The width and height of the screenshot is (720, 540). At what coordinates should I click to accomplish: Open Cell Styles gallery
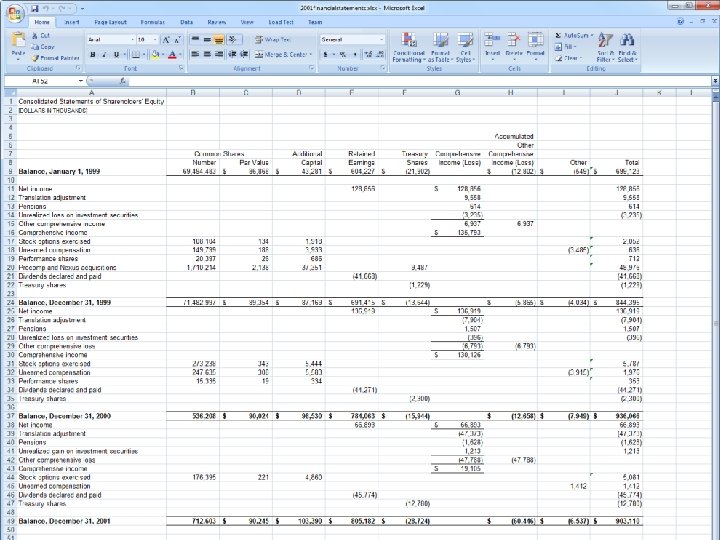click(x=465, y=47)
